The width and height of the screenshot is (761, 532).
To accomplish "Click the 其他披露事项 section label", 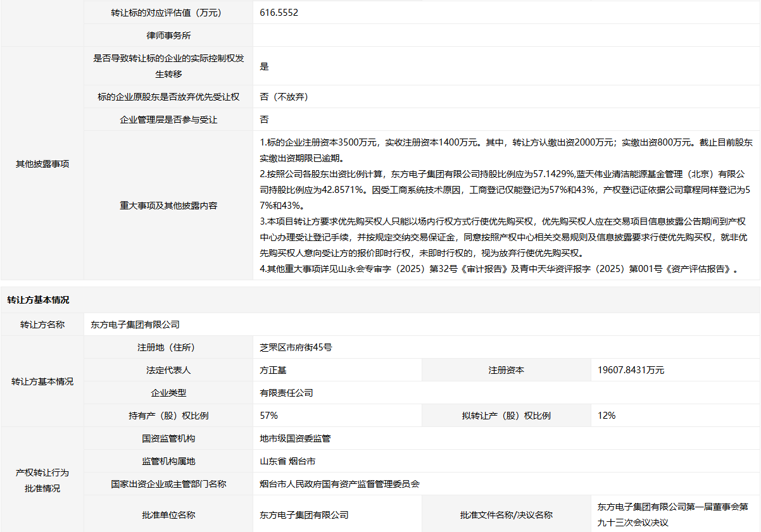I will [x=42, y=164].
